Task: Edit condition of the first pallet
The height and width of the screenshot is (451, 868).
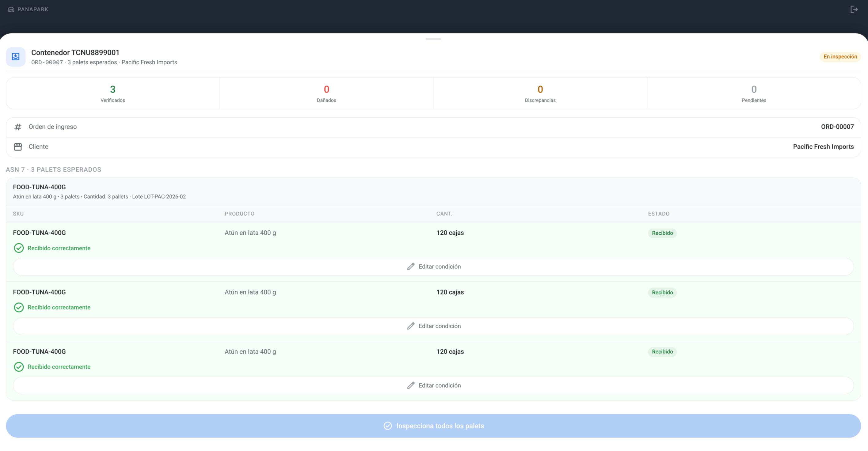Action: pos(433,267)
